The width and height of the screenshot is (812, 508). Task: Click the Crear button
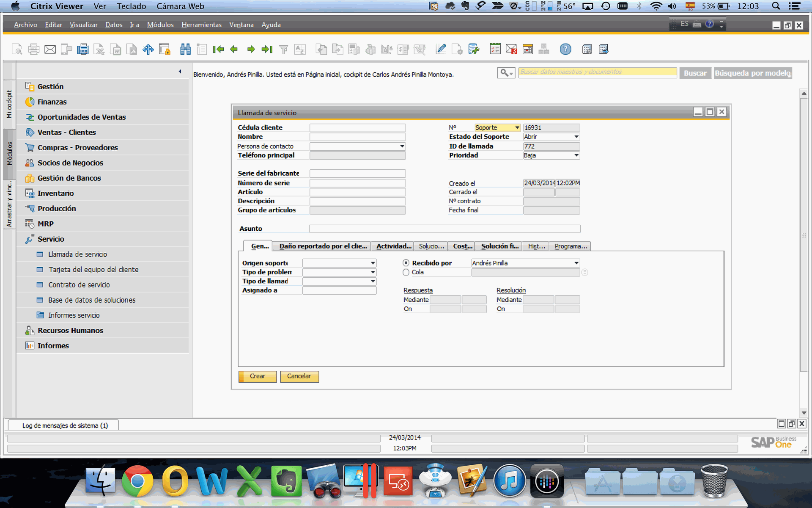[257, 376]
